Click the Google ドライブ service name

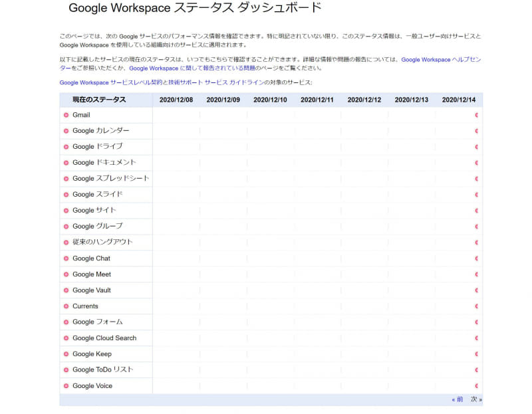click(98, 146)
